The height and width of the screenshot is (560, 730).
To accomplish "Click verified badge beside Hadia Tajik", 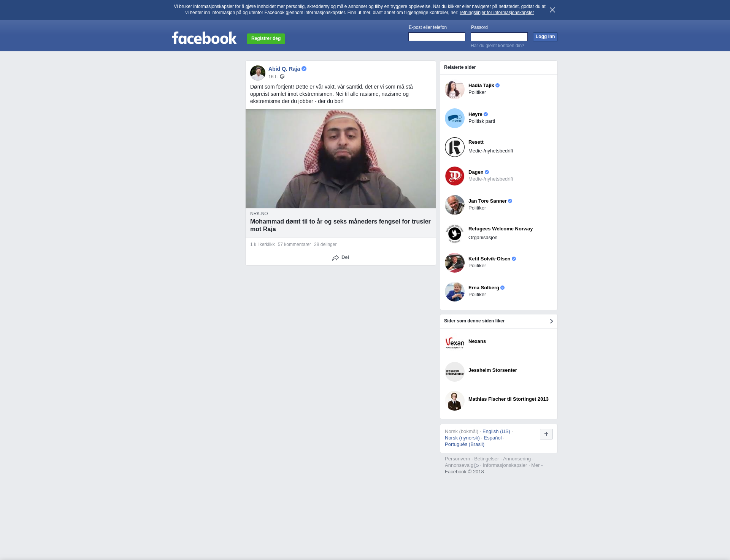I will coord(498,86).
